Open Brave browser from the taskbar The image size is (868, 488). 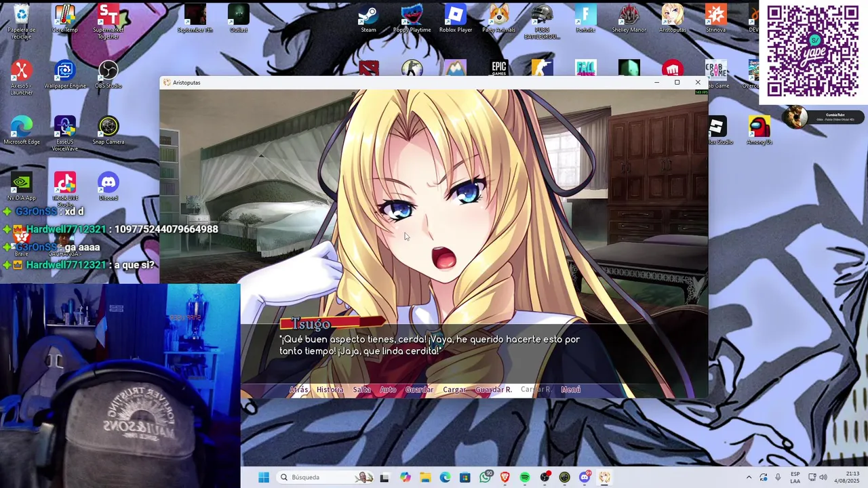point(505,477)
